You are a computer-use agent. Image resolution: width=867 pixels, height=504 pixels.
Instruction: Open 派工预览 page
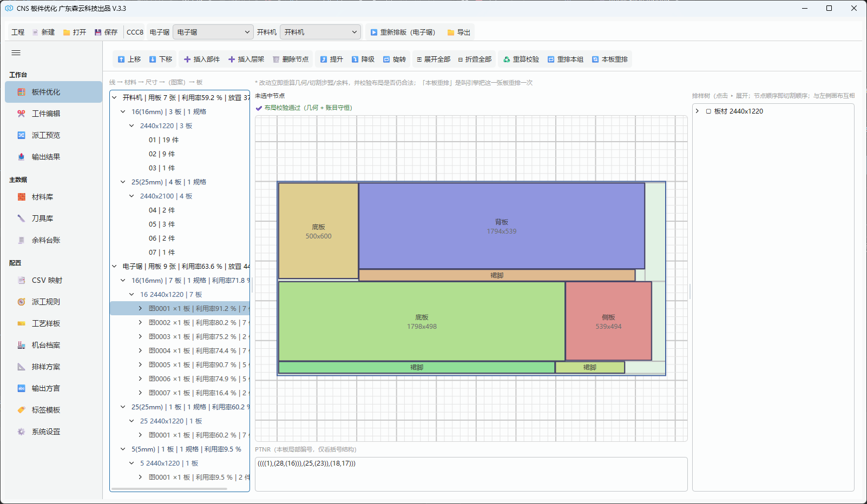click(54, 135)
